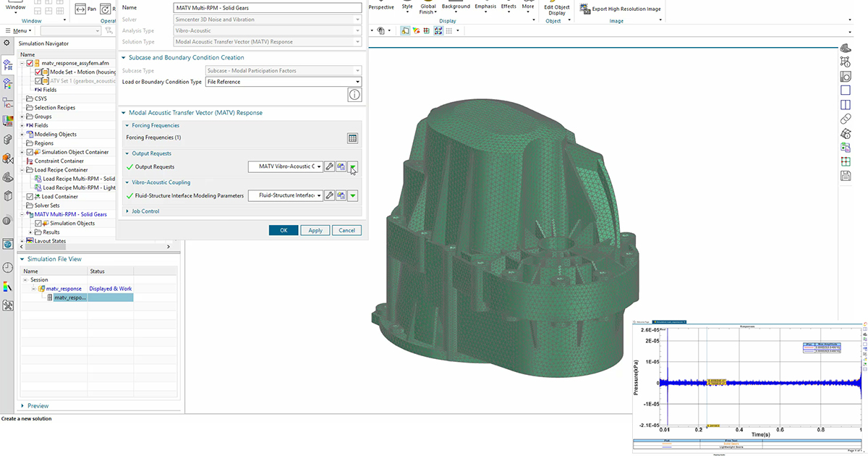
Task: Open the Load or Boundary Condition Type dropdown
Action: [357, 81]
